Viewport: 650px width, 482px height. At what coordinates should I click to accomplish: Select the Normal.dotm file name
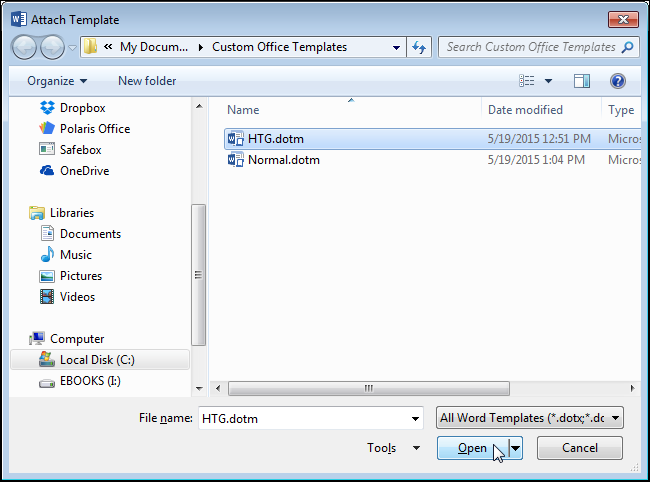point(284,160)
